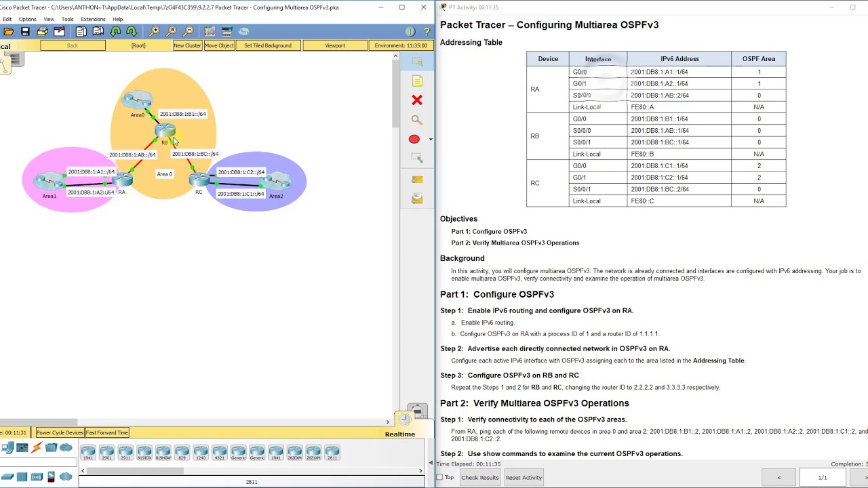
Task: Open the Tools menu
Action: pyautogui.click(x=67, y=19)
